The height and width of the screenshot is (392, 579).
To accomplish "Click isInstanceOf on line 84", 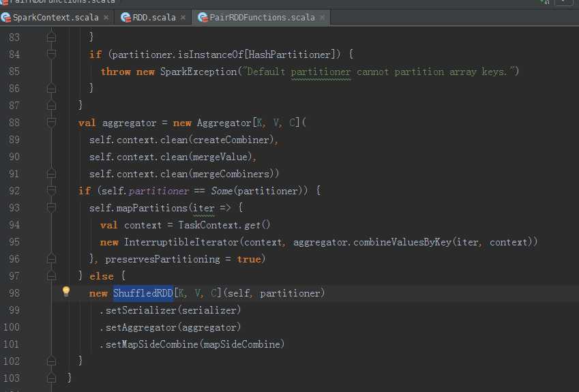I will (210, 55).
